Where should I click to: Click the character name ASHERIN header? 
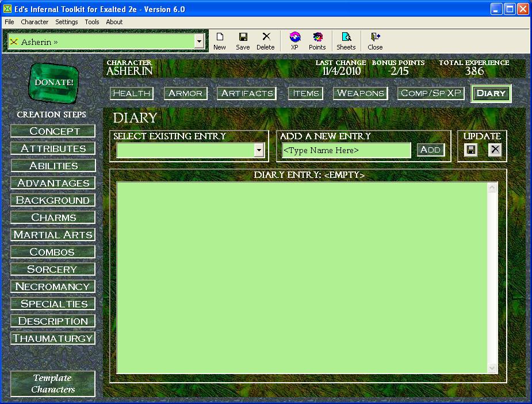[x=129, y=71]
